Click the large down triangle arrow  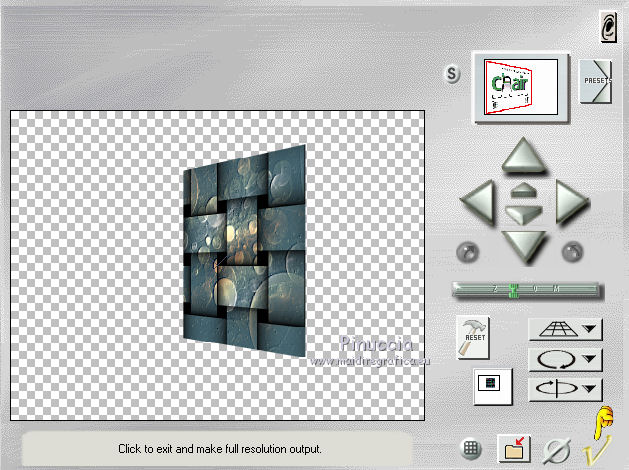523,247
